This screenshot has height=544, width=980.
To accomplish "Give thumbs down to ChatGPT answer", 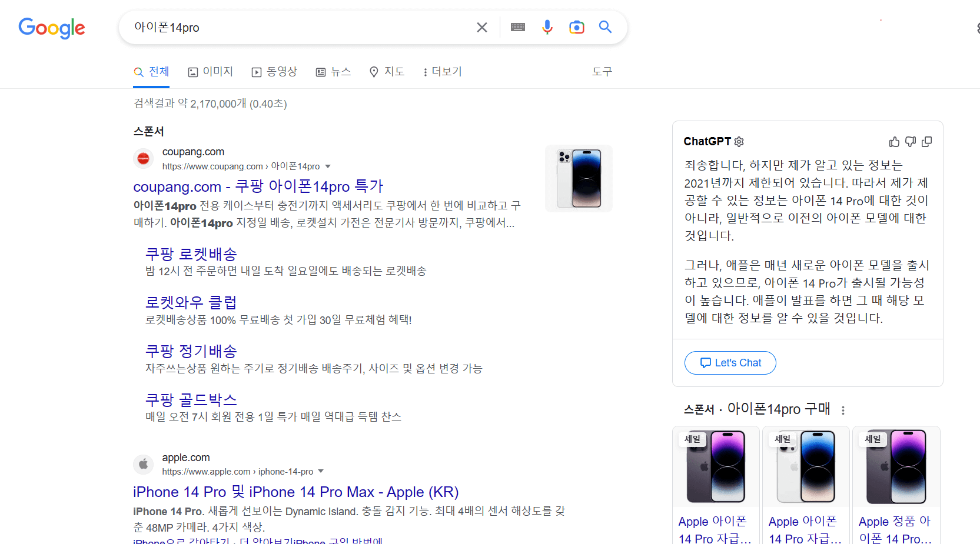I will coord(910,142).
